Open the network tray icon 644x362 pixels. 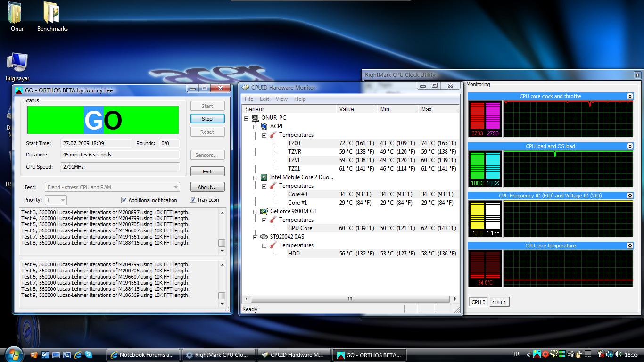610,354
